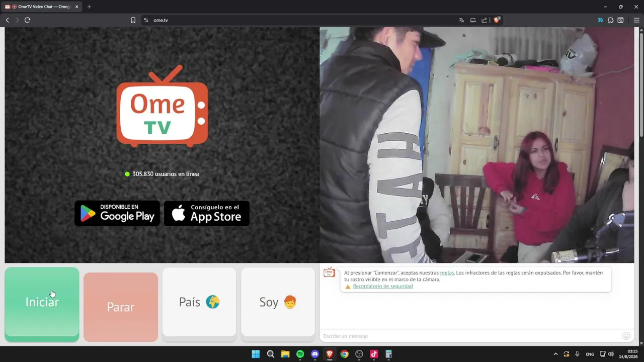Open the volume icon in the system tray

click(611, 354)
